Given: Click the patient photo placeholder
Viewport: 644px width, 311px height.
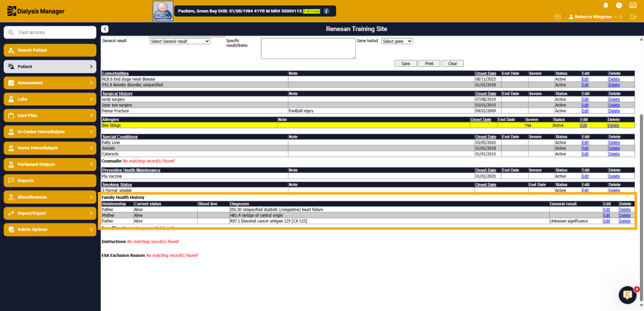Looking at the screenshot, I should (163, 11).
